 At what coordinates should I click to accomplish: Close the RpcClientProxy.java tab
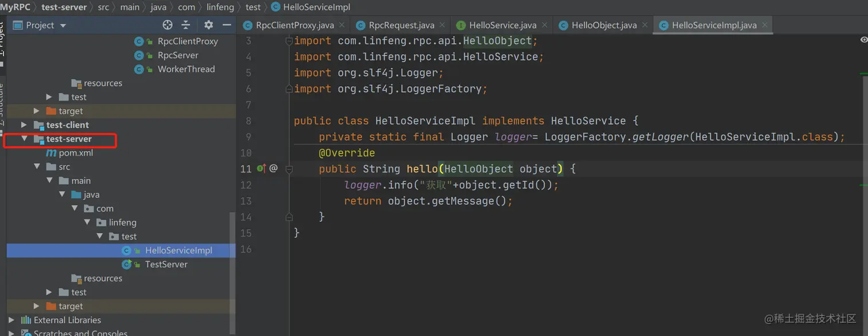click(342, 25)
